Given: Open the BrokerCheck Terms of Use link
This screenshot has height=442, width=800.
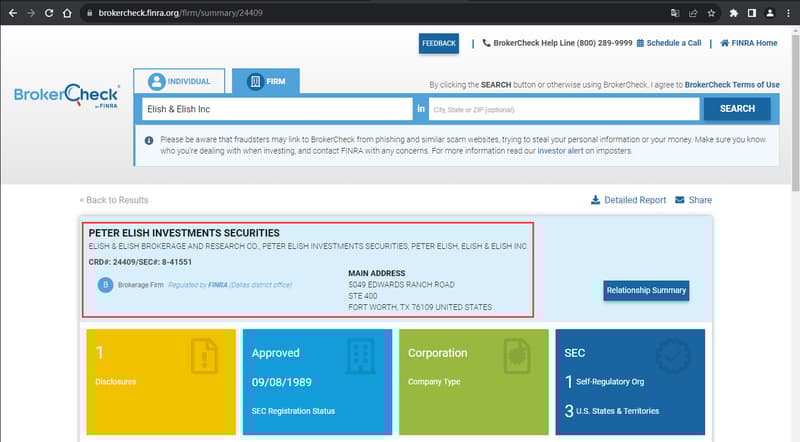Looking at the screenshot, I should [x=731, y=86].
